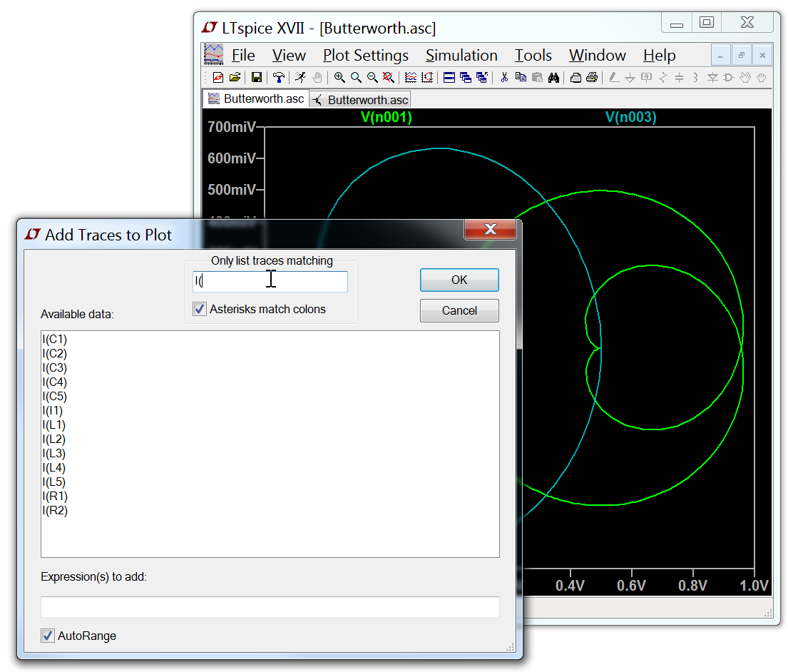
Task: Dismiss the dialog with the Cancel button
Action: tap(459, 310)
